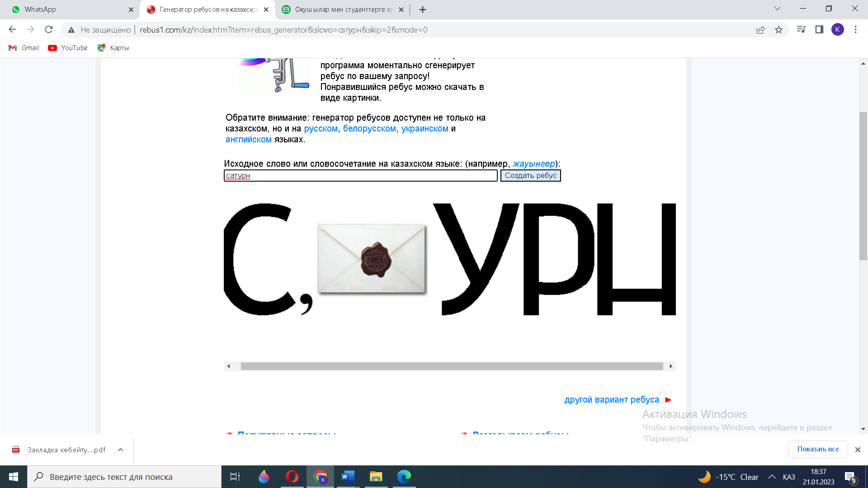The width and height of the screenshot is (868, 488).
Task: Click the profile avatar K
Action: pos(837,30)
